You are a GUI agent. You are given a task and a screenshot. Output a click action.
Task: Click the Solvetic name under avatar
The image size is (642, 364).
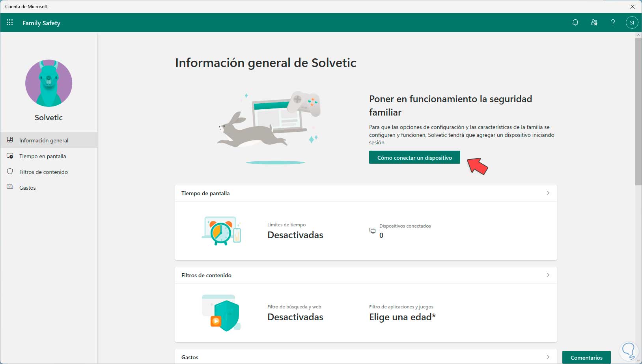pyautogui.click(x=49, y=118)
